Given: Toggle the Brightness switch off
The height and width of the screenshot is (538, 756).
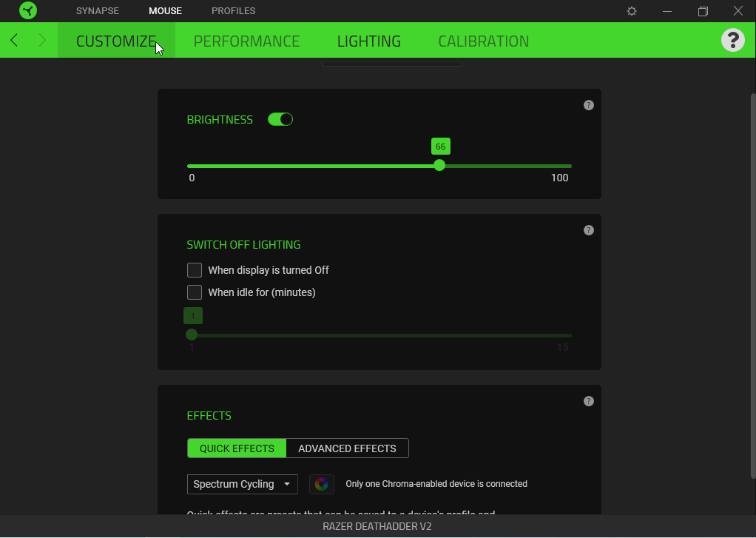Looking at the screenshot, I should click(x=280, y=119).
